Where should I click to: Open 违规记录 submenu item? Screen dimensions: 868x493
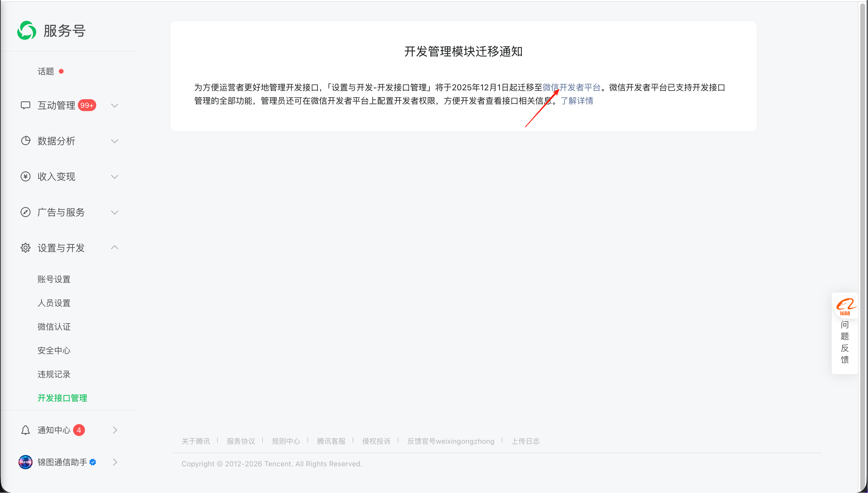tap(54, 375)
